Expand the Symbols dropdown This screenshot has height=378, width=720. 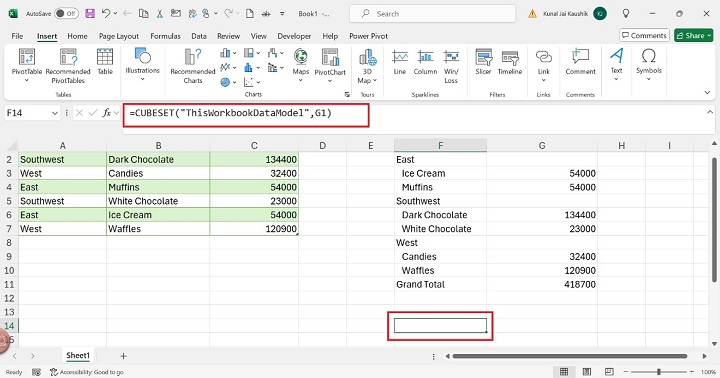pyautogui.click(x=649, y=79)
